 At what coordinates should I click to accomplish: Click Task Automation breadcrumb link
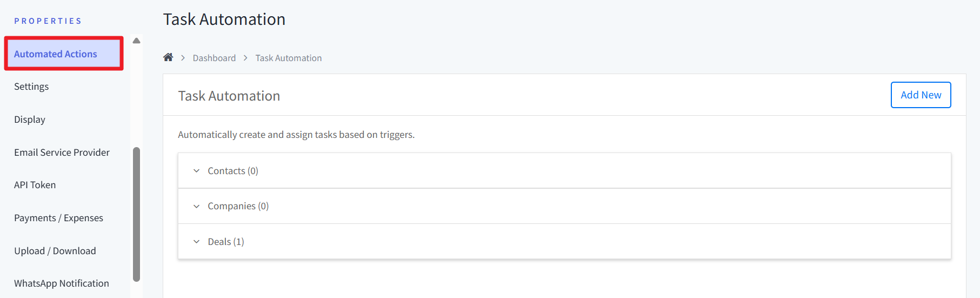click(288, 58)
